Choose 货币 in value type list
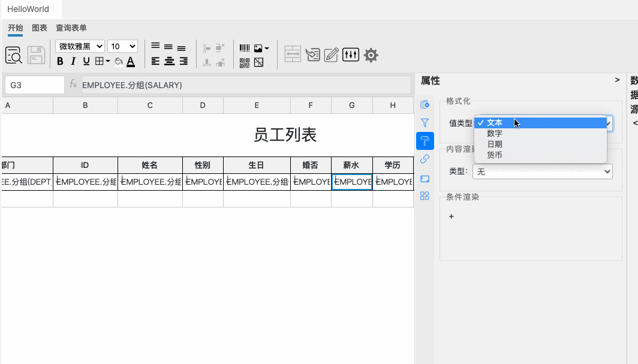 coord(540,155)
